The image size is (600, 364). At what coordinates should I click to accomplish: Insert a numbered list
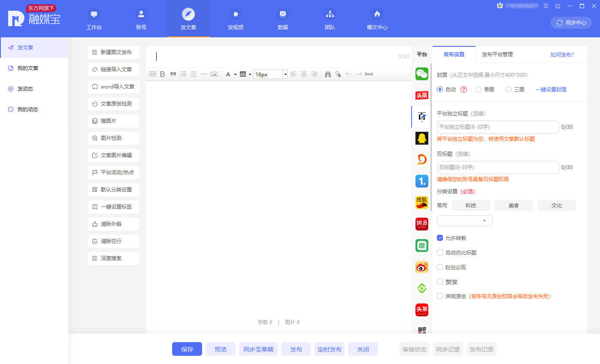pos(183,74)
